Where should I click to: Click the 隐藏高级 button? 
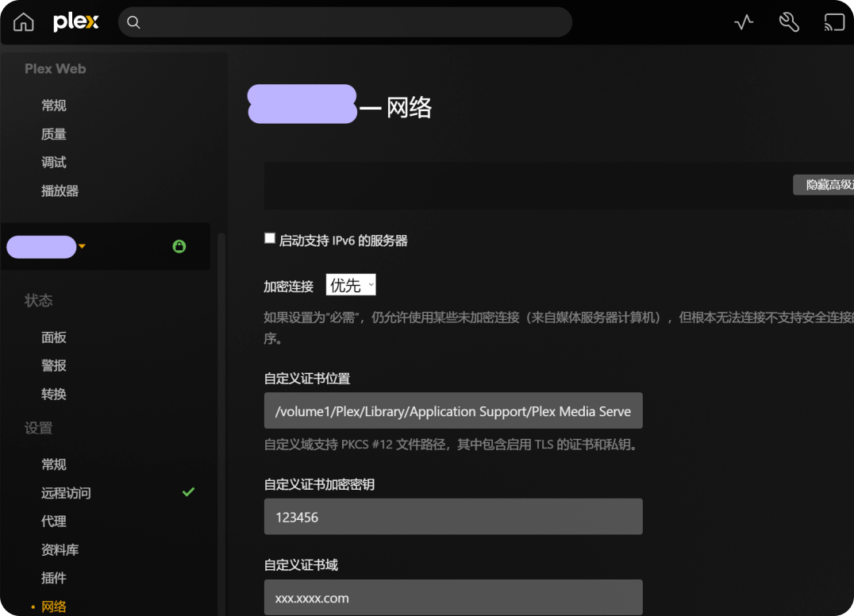coord(824,185)
